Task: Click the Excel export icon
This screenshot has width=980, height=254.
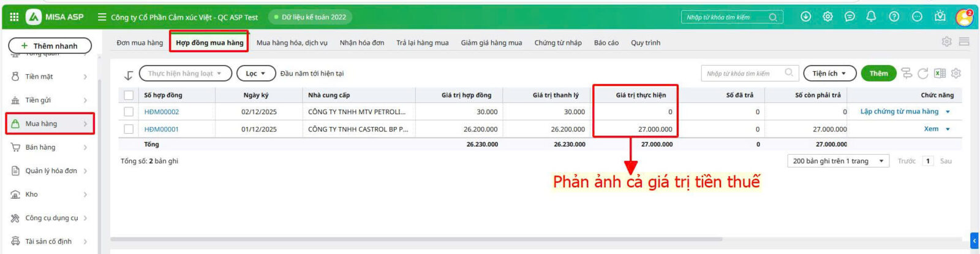Action: pos(940,74)
